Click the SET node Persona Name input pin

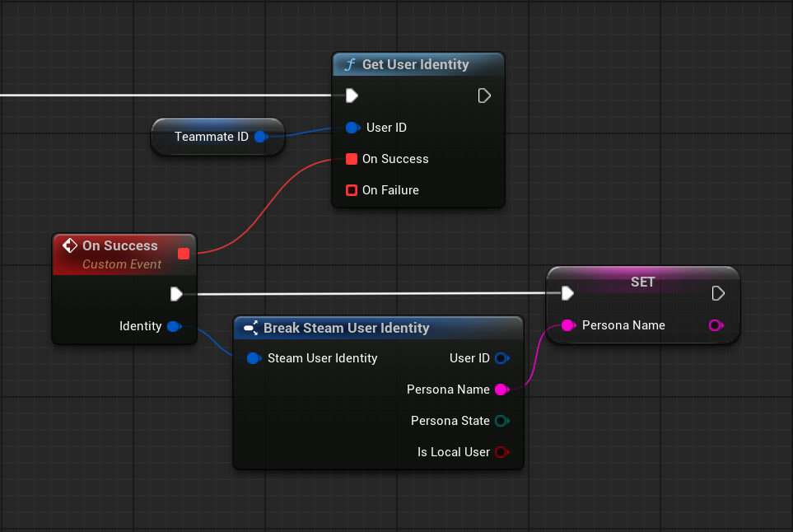point(567,325)
